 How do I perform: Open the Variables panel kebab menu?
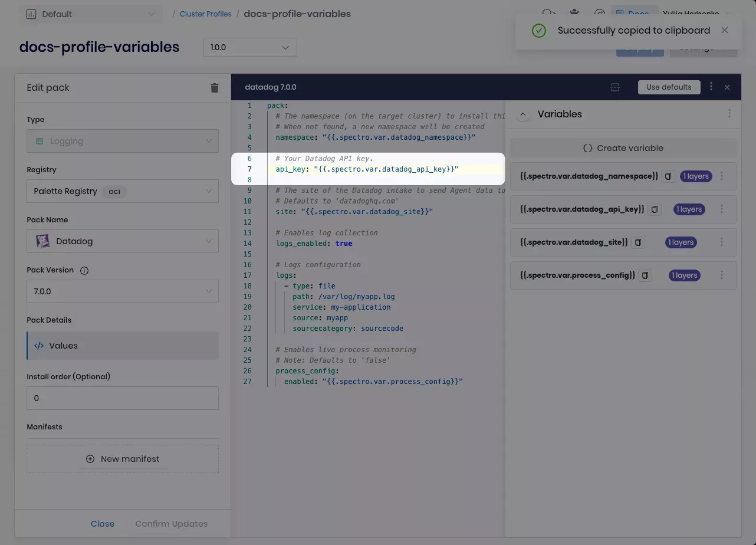(729, 114)
